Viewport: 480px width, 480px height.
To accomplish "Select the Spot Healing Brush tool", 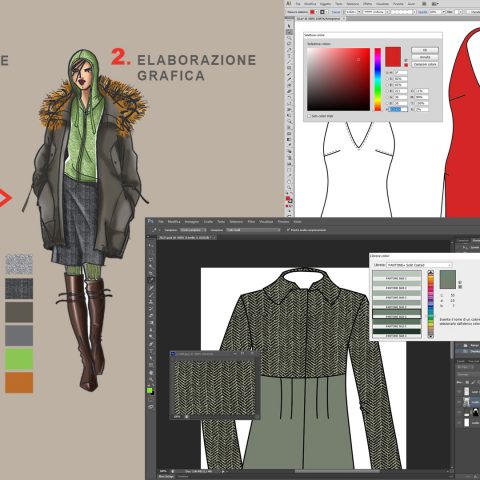I will pos(151,288).
